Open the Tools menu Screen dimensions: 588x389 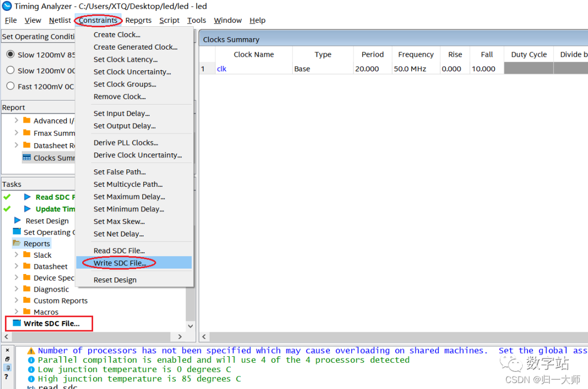coord(197,20)
